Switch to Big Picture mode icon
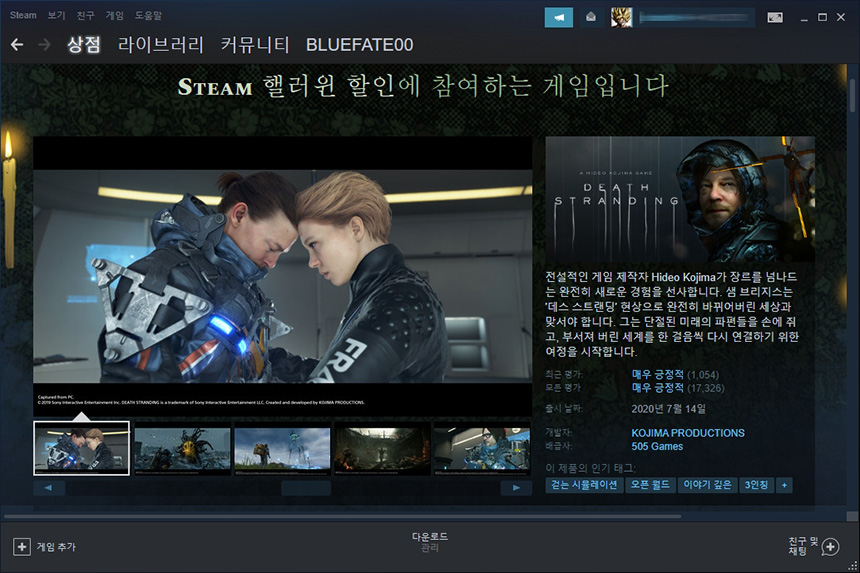 (775, 18)
